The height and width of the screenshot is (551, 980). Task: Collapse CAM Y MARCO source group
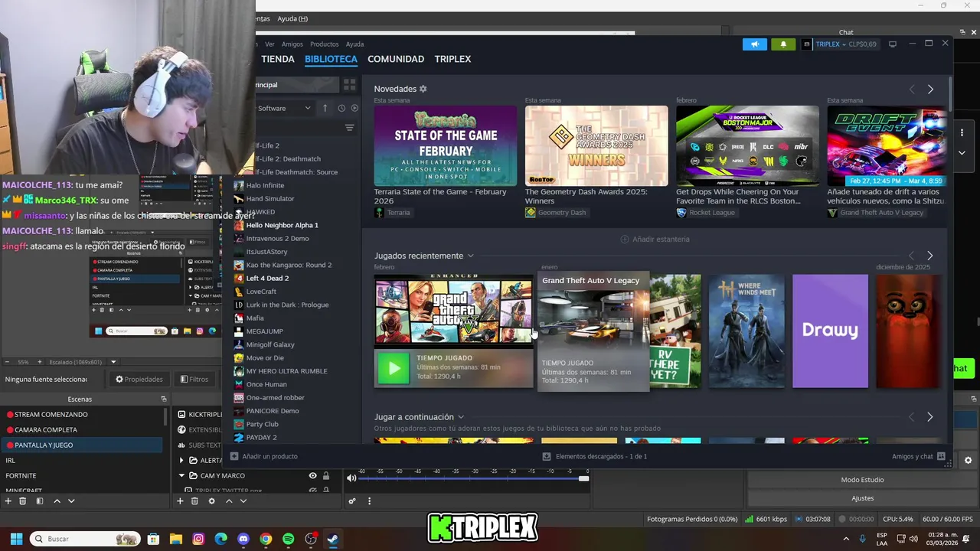coord(181,475)
